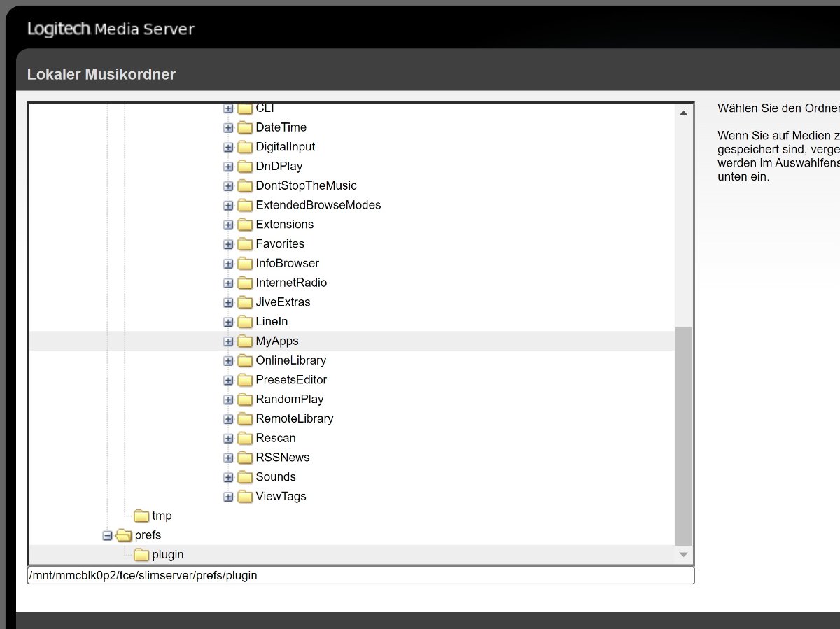Click the InternetRadio folder icon
The width and height of the screenshot is (840, 629).
click(x=244, y=283)
